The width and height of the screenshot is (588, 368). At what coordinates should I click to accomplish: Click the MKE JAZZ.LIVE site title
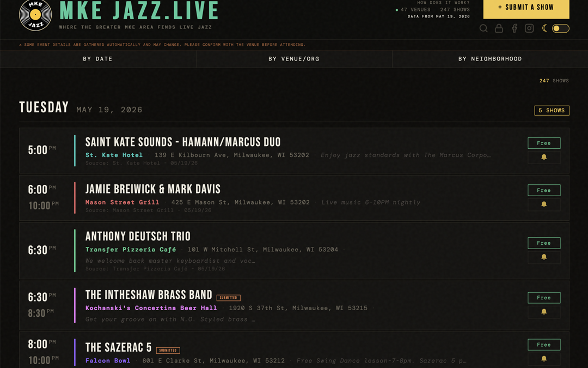[139, 10]
